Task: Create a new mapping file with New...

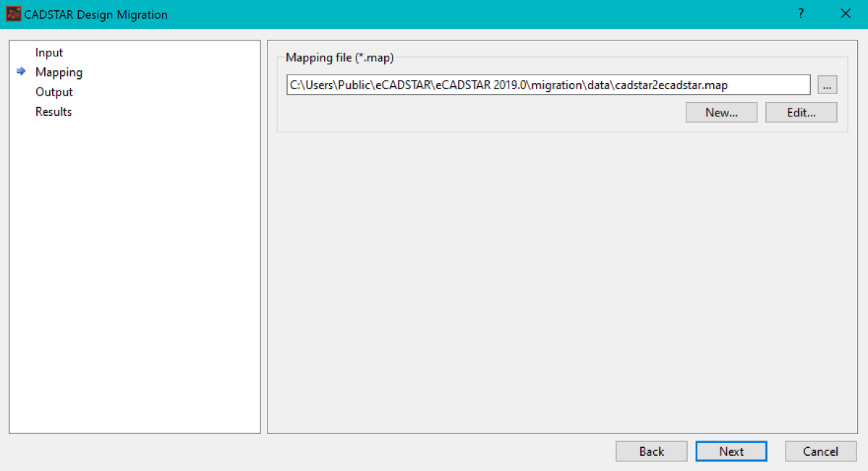Action: pyautogui.click(x=721, y=112)
